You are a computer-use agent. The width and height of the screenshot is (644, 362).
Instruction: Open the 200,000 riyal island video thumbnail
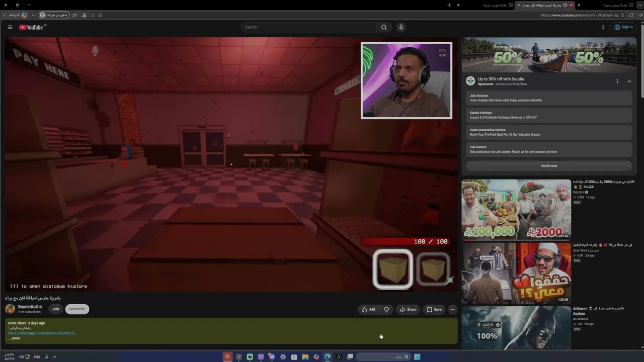click(x=516, y=209)
